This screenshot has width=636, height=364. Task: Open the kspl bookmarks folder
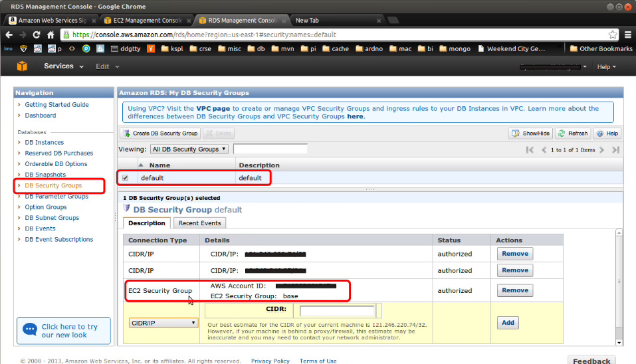pyautogui.click(x=172, y=48)
